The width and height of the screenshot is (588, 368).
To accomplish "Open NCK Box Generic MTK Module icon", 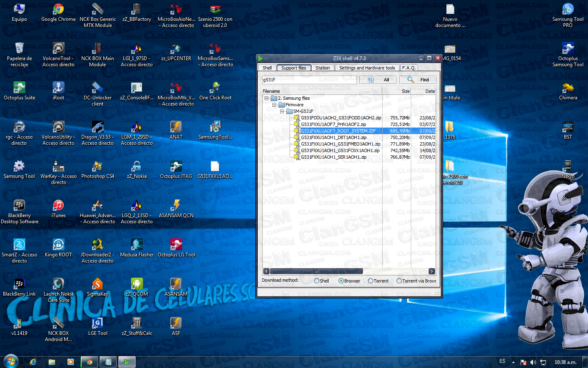I will click(x=98, y=16).
